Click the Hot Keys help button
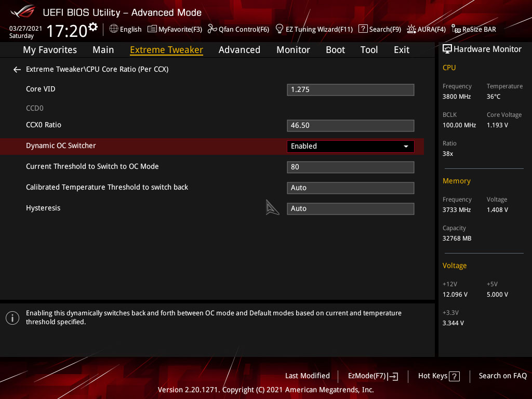The height and width of the screenshot is (399, 532). point(438,376)
